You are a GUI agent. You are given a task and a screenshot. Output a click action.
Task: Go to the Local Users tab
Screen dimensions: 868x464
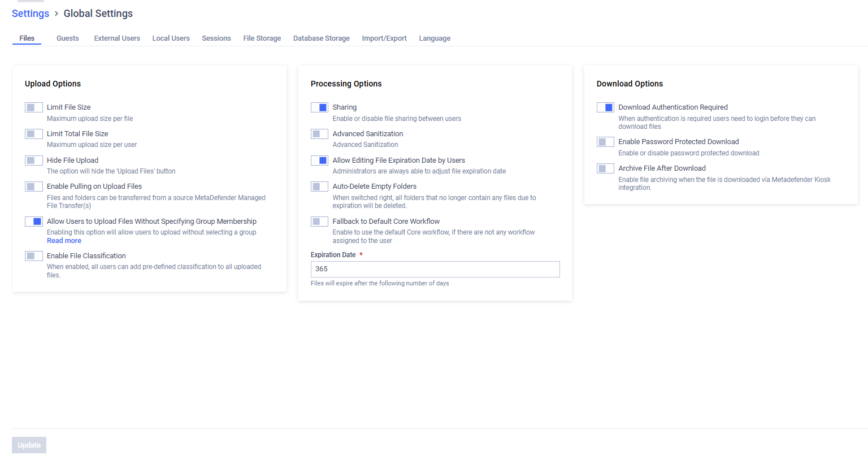tap(171, 38)
